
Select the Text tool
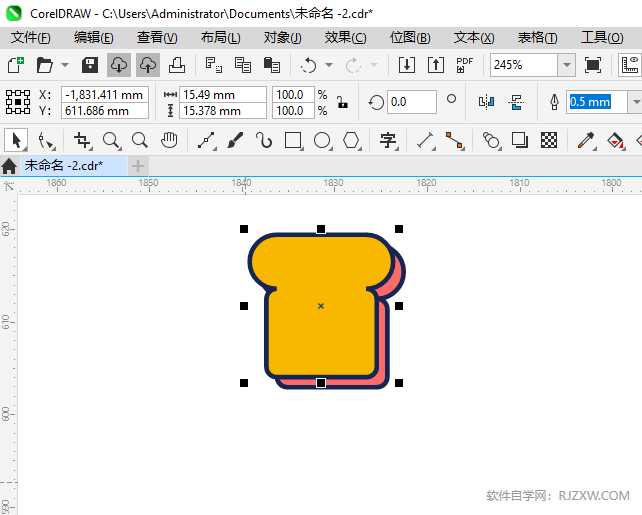(x=388, y=141)
